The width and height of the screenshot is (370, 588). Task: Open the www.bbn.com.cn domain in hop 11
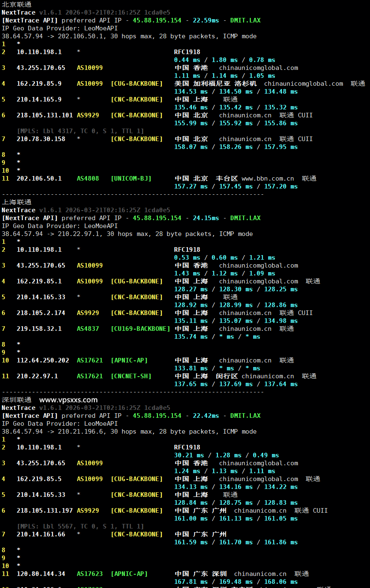pyautogui.click(x=267, y=179)
